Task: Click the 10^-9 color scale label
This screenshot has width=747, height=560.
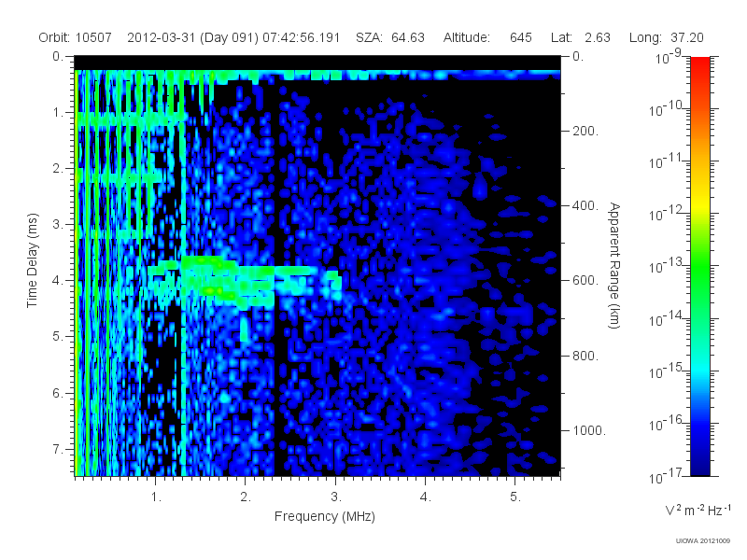Action: (x=669, y=57)
